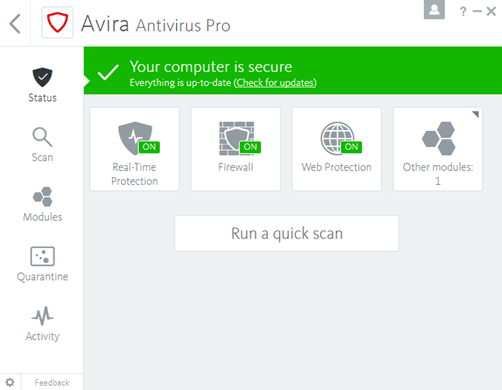Click the Run a quick scan button

pos(287,233)
